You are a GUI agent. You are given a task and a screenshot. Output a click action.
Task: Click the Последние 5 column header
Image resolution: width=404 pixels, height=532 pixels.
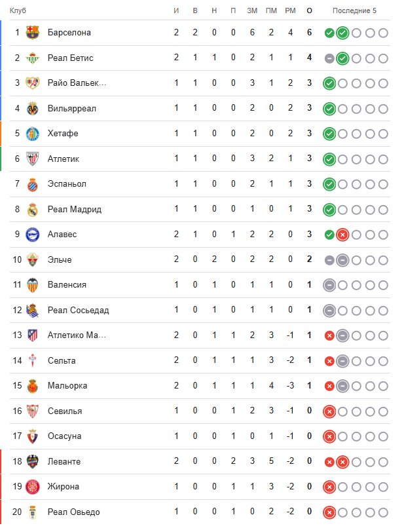pos(354,11)
